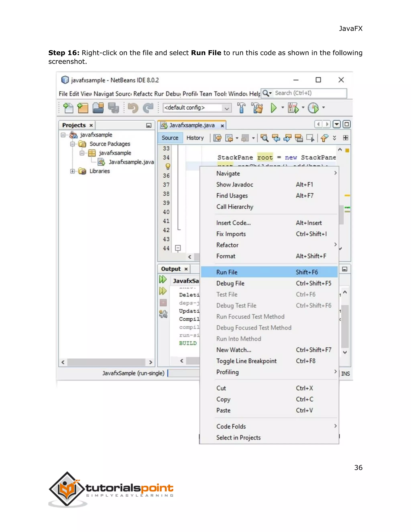Show the opened documents list dropdown
Image resolution: width=411 pixels, height=532 pixels.
(x=337, y=124)
